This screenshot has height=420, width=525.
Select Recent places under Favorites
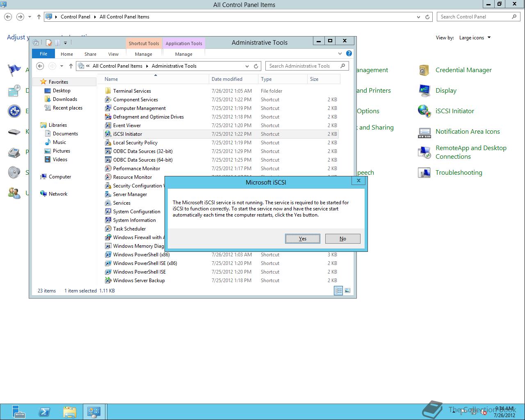(68, 108)
